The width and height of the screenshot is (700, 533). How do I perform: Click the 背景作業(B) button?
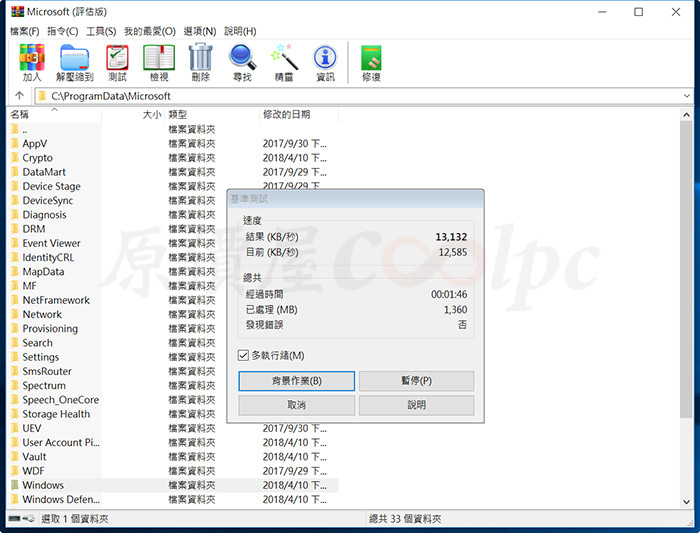(x=296, y=381)
